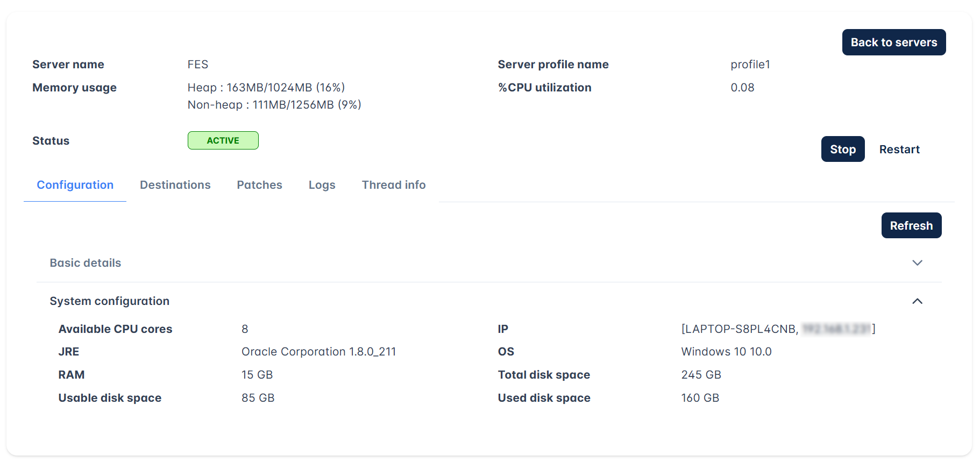Viewport: 980px width, 462px height.
Task: Select the Configuration tab
Action: click(75, 185)
